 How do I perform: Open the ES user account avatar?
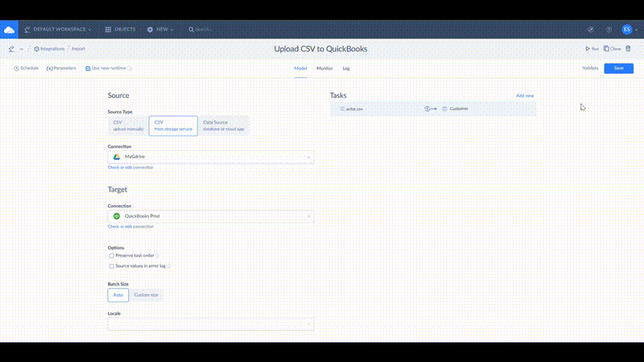click(627, 29)
